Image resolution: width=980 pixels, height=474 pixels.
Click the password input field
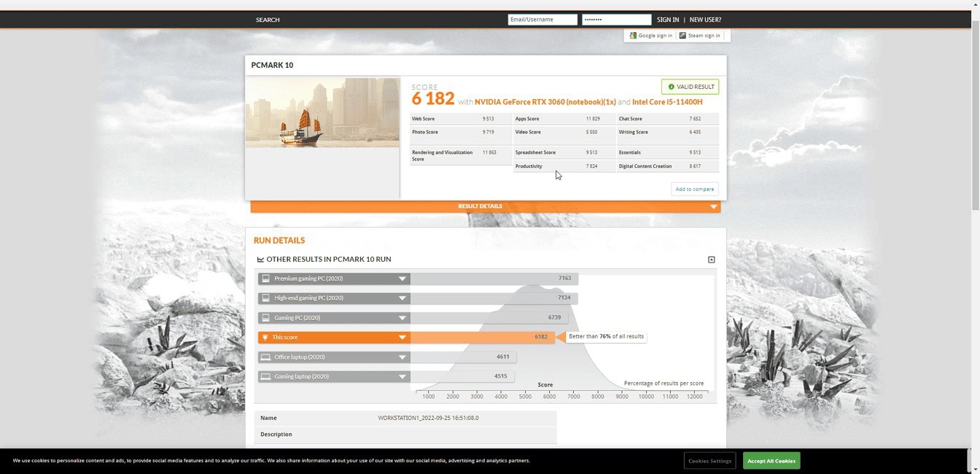point(617,20)
